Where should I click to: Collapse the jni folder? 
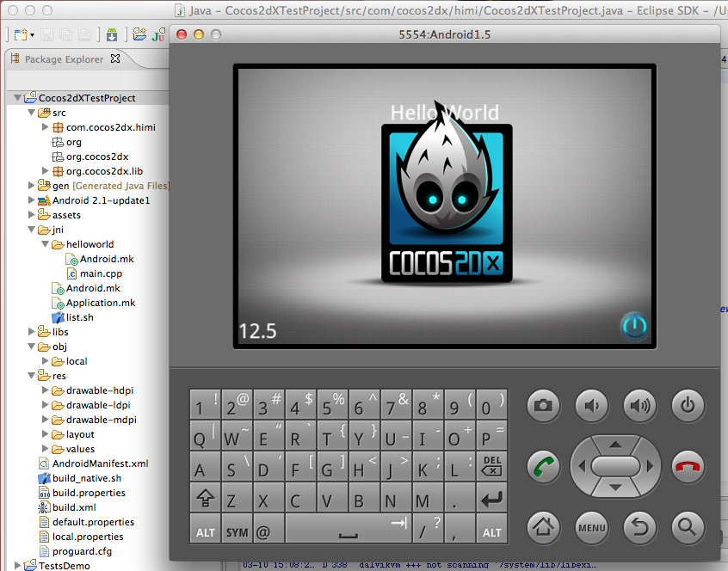click(31, 229)
